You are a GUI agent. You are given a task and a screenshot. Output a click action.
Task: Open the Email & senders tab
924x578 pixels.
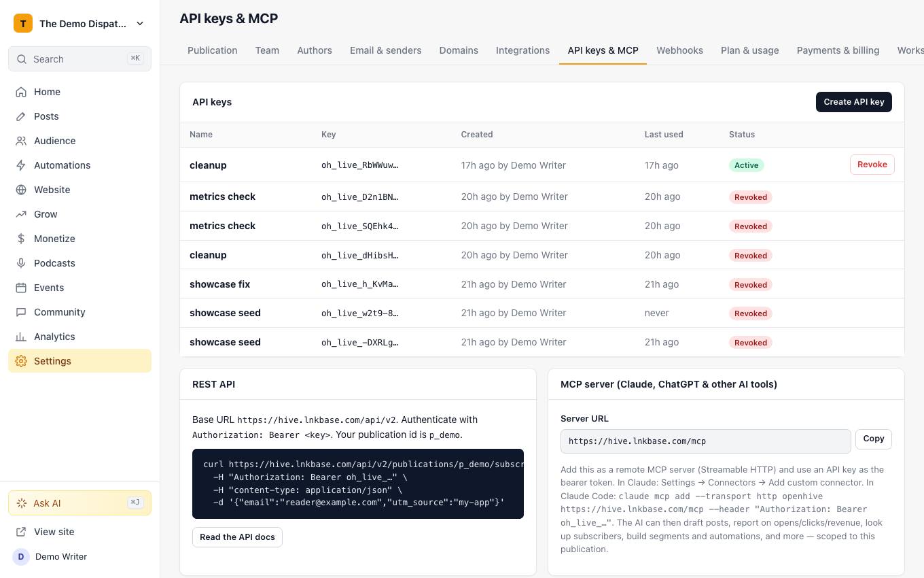coord(386,50)
